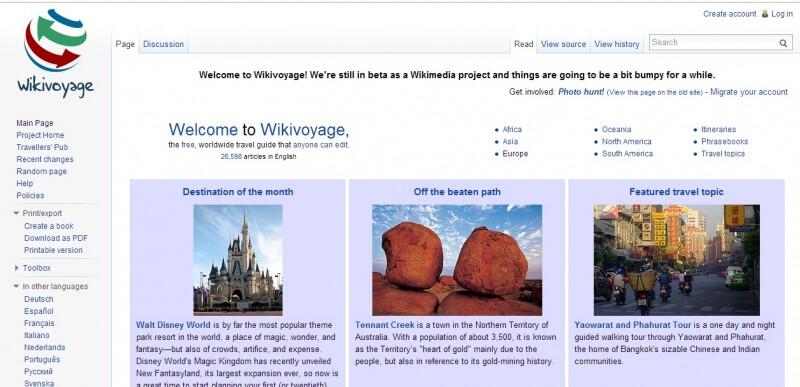Click the Create account link
This screenshot has height=387, width=800.
click(730, 14)
